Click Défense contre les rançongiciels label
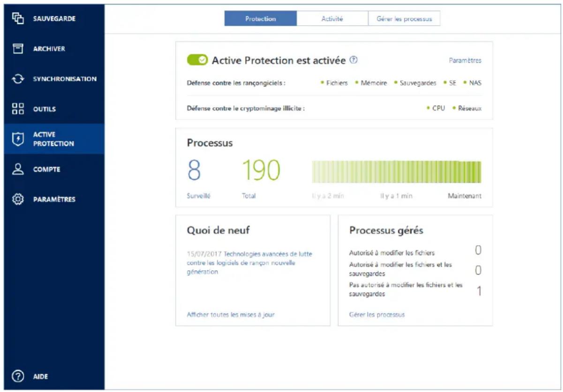 pyautogui.click(x=236, y=83)
